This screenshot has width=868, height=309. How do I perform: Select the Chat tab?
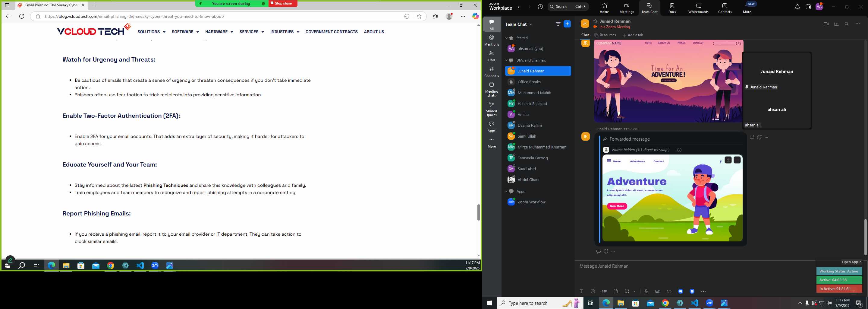(x=585, y=35)
